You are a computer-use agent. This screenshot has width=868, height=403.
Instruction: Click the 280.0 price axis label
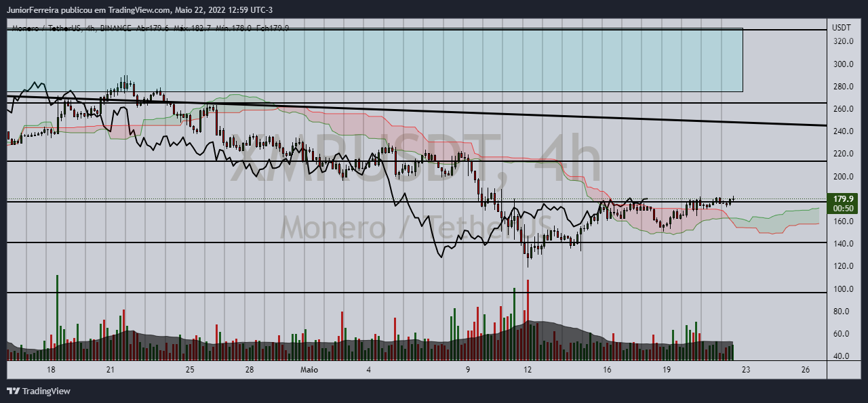coord(843,87)
